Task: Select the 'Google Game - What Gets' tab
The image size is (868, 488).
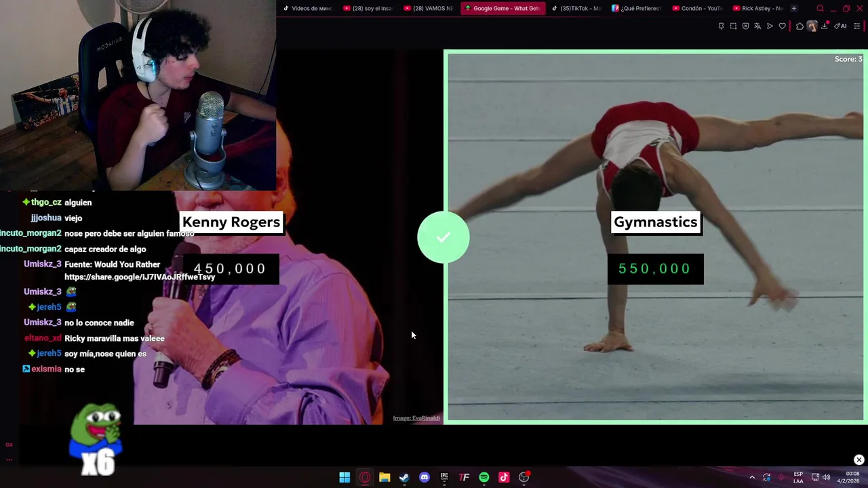Action: (x=502, y=8)
